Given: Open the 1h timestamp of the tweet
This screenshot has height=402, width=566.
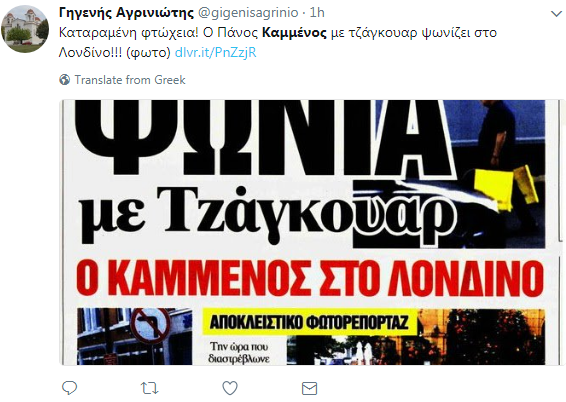Looking at the screenshot, I should coord(317,13).
